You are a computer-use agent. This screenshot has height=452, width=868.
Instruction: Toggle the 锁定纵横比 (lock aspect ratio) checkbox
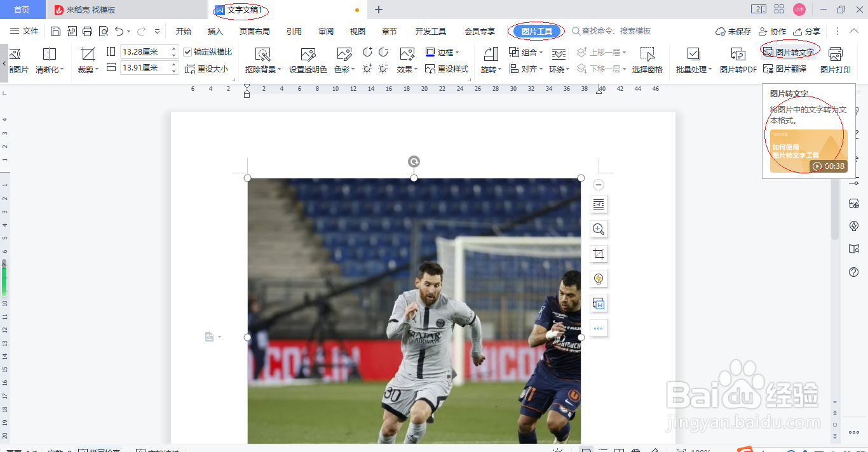187,52
